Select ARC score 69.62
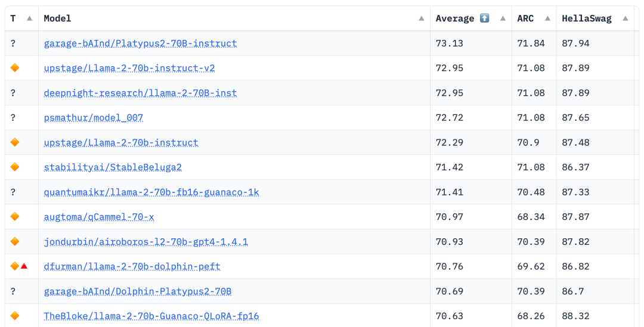 click(531, 267)
